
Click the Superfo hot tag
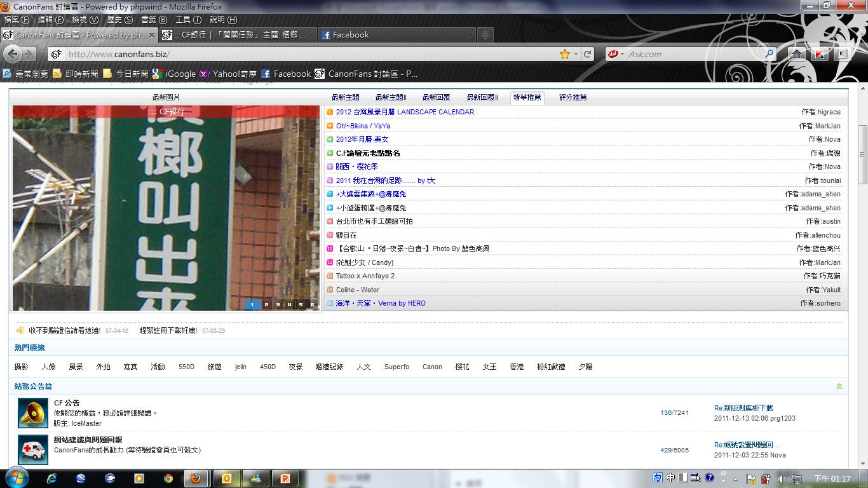point(397,367)
